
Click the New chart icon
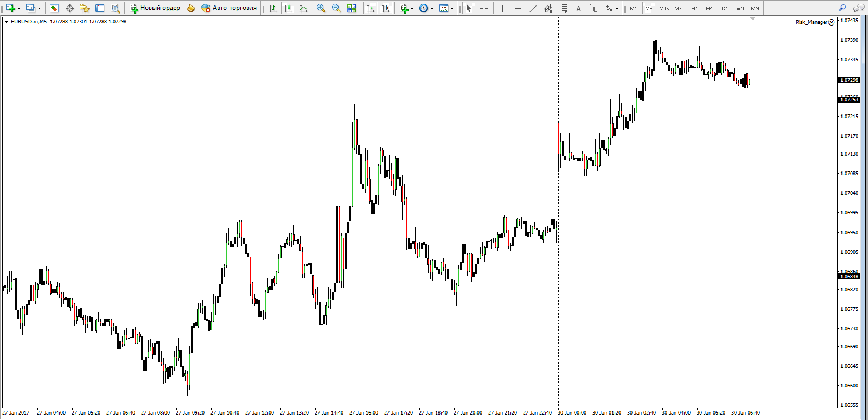click(x=10, y=8)
